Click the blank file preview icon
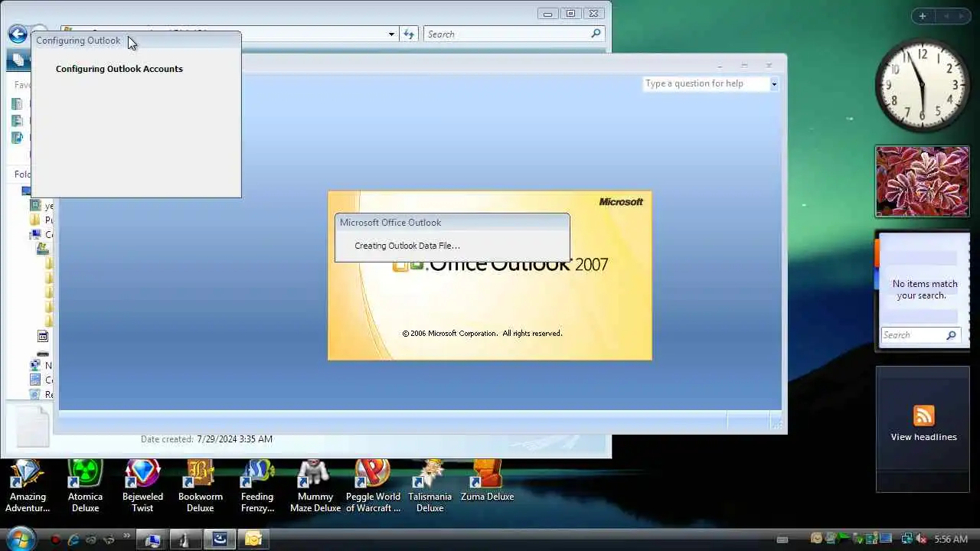The height and width of the screenshot is (551, 980). tap(33, 425)
